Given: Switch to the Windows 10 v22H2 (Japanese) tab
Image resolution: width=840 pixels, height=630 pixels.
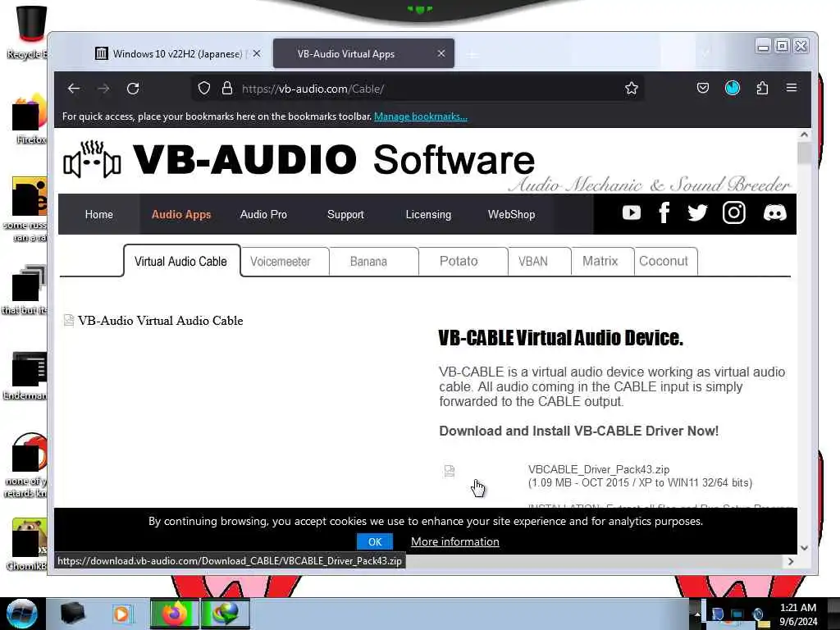Looking at the screenshot, I should coord(169,53).
